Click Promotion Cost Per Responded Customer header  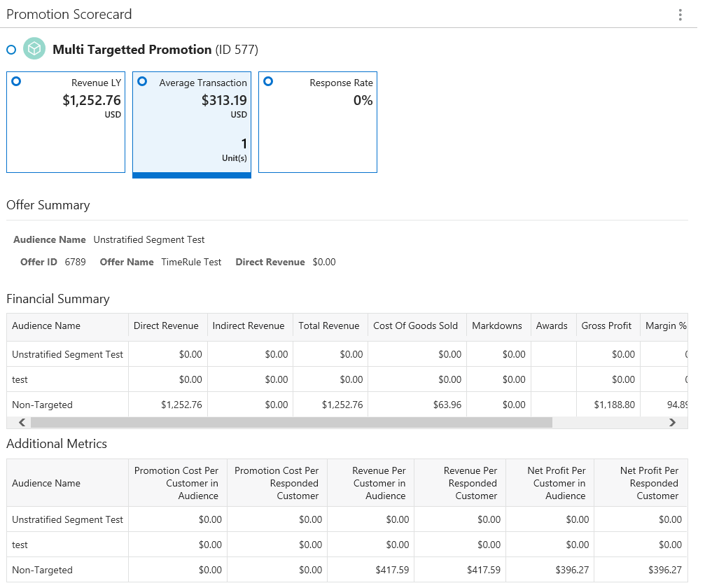[277, 483]
